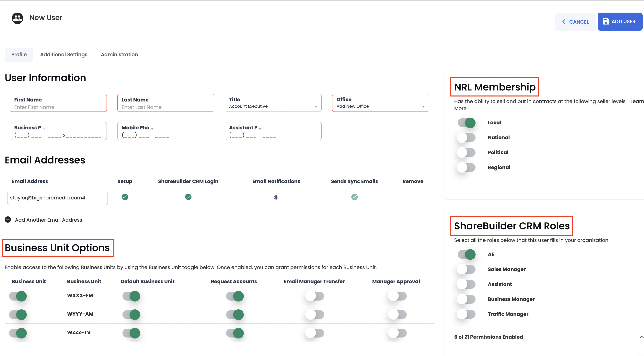Cancel creating the new user

[x=575, y=22]
